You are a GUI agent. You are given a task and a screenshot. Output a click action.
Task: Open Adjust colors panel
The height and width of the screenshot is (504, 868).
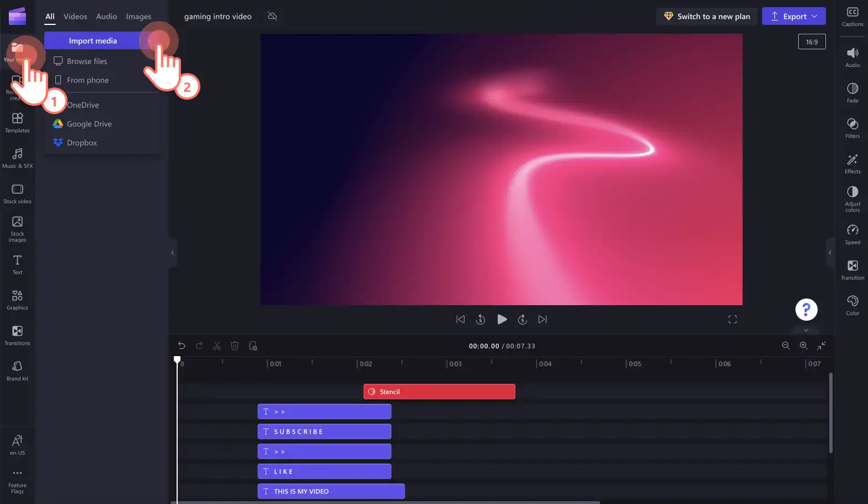852,199
